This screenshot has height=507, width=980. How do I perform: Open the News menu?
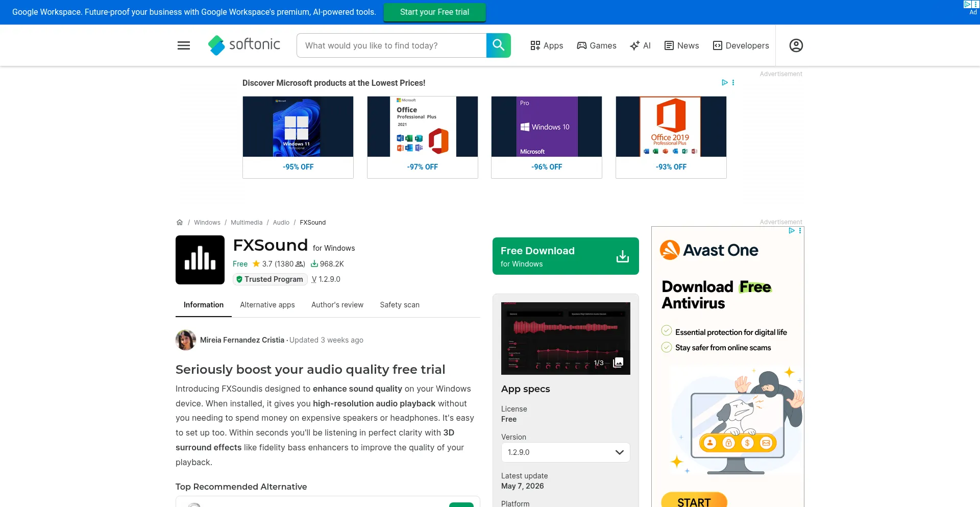(681, 45)
